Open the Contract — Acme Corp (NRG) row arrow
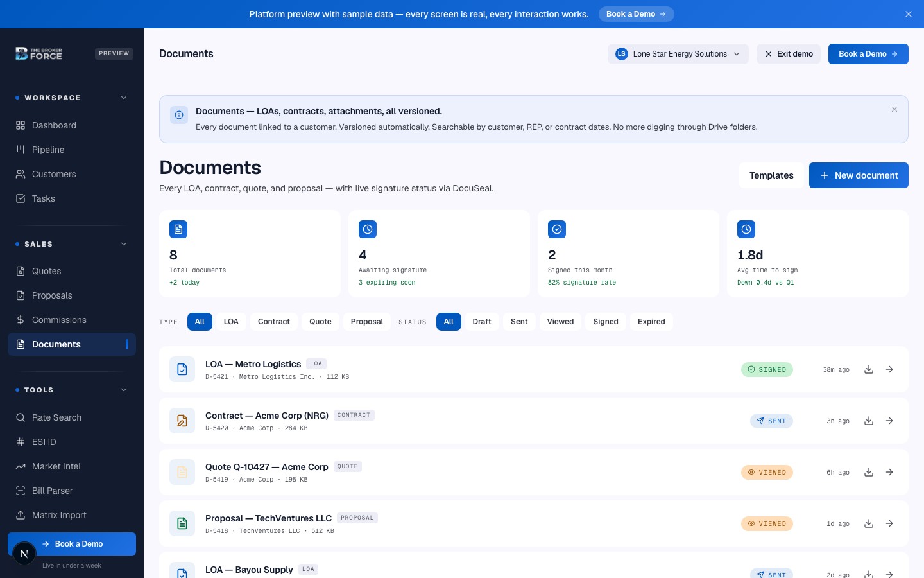This screenshot has height=578, width=924. [889, 421]
